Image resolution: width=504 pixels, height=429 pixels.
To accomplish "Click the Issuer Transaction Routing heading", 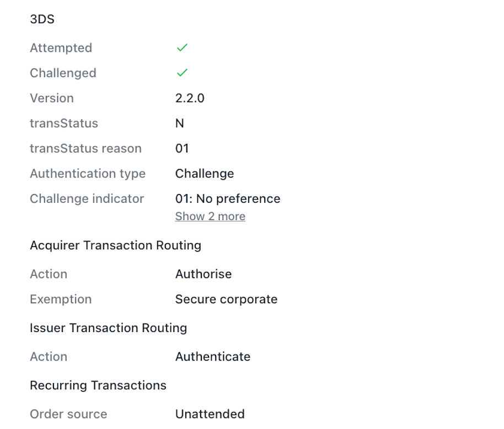I will click(109, 328).
